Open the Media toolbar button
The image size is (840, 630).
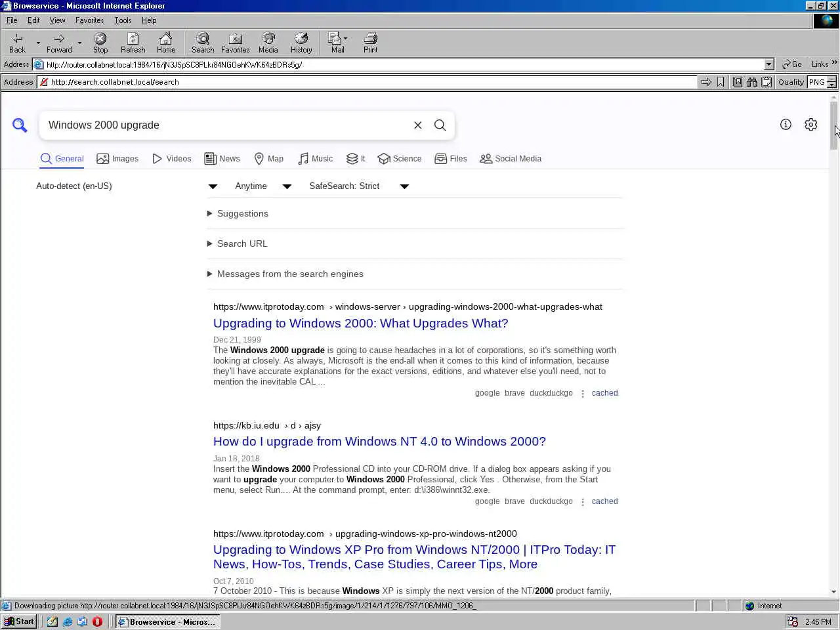coord(268,43)
